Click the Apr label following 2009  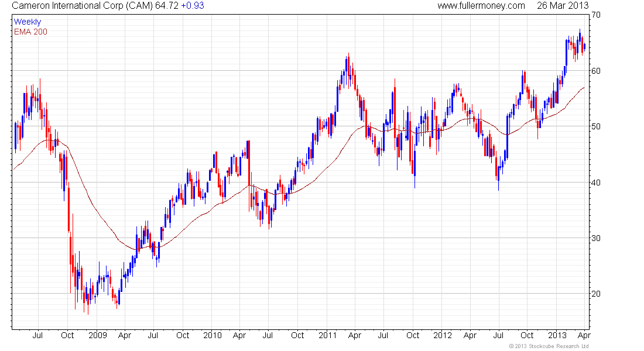125,335
